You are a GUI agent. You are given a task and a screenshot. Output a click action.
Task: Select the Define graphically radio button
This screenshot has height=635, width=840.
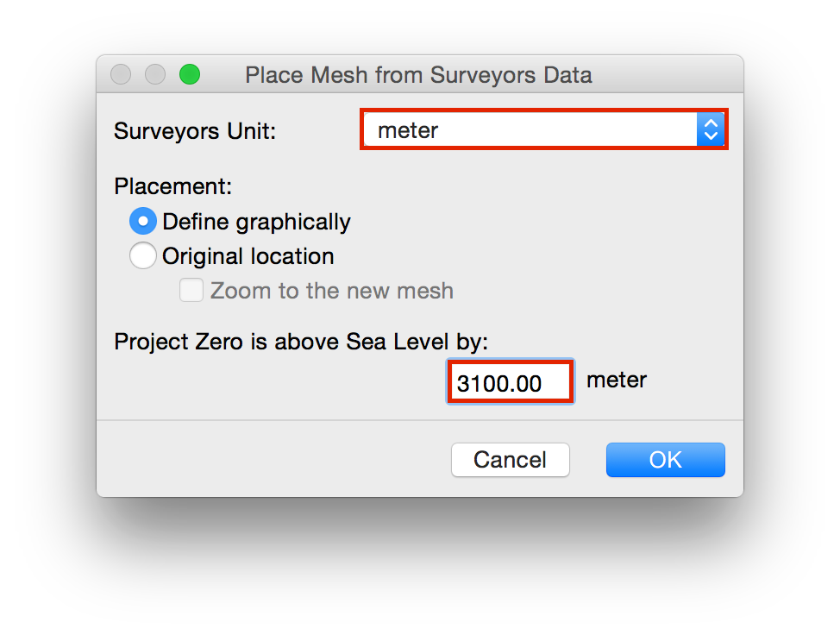coord(142,222)
